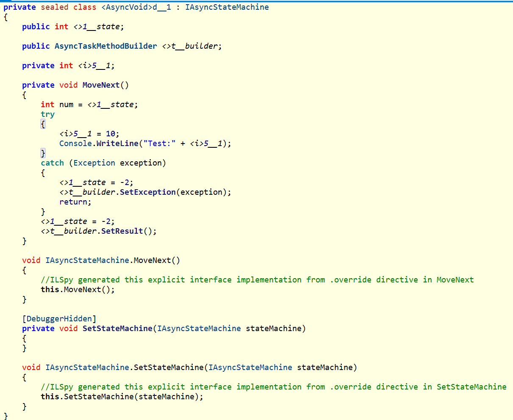Viewport: 513px width, 420px height.
Task: Click MoveNext in the private void MoveNext() declaration
Action: (101, 85)
